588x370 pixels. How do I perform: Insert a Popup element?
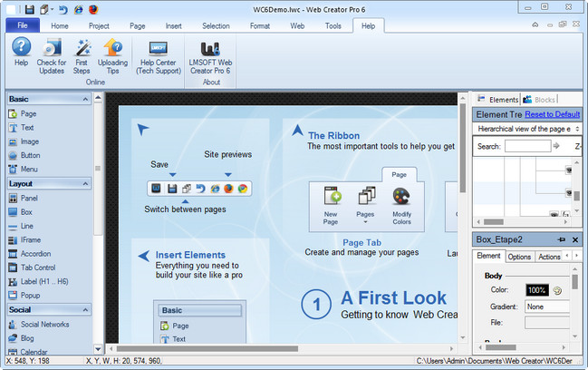(24, 296)
